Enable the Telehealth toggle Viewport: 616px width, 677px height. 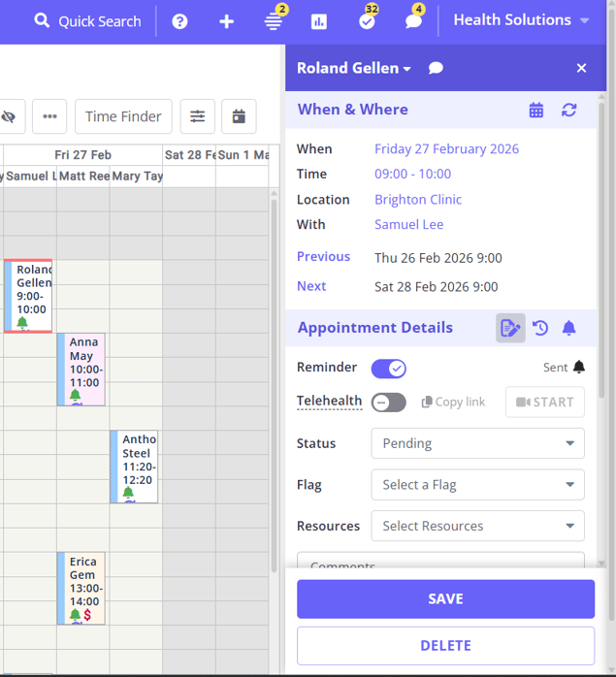point(388,402)
